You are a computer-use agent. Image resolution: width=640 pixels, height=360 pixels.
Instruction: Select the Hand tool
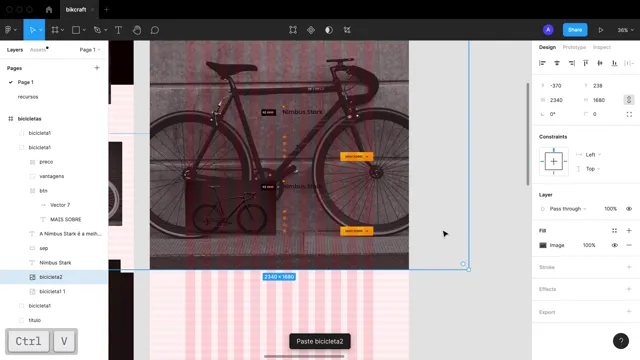tap(137, 30)
